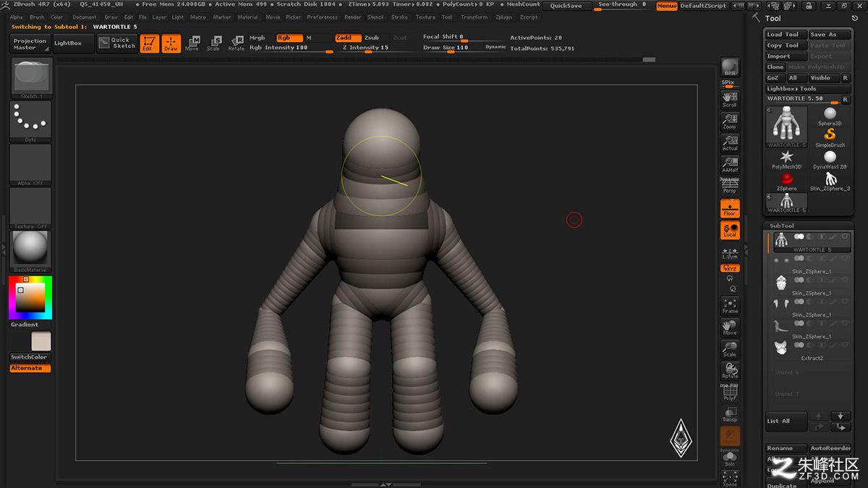Open the Brush menu

37,17
